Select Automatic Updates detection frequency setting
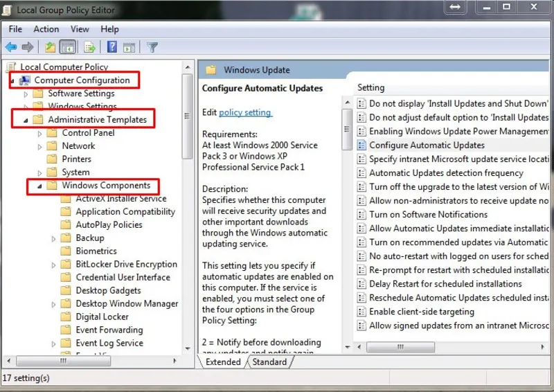This screenshot has width=554, height=392. tap(446, 173)
